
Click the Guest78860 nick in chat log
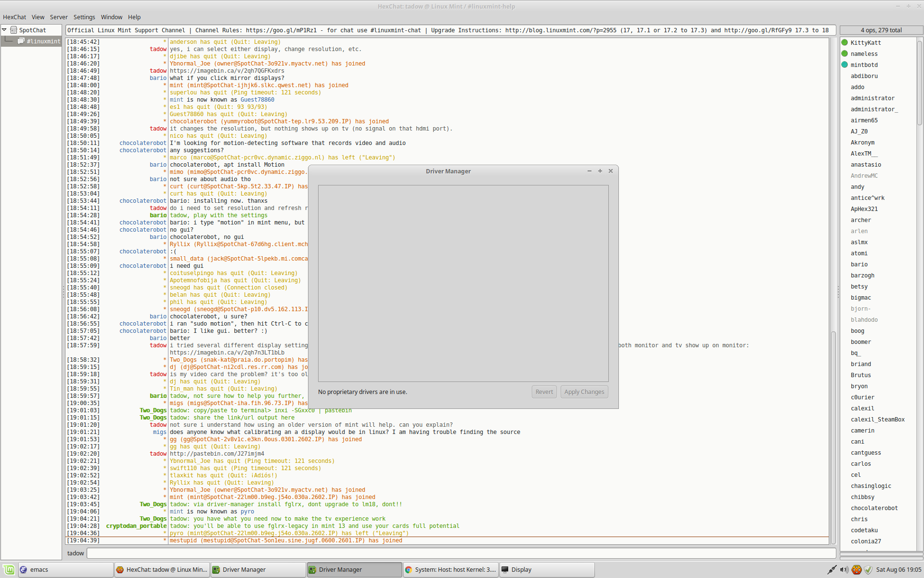[257, 100]
